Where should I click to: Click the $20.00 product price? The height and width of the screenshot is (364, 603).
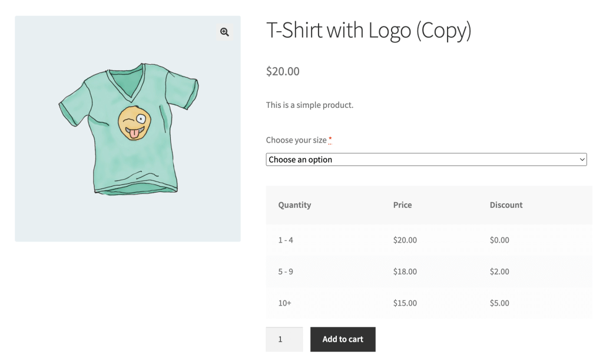coord(282,71)
